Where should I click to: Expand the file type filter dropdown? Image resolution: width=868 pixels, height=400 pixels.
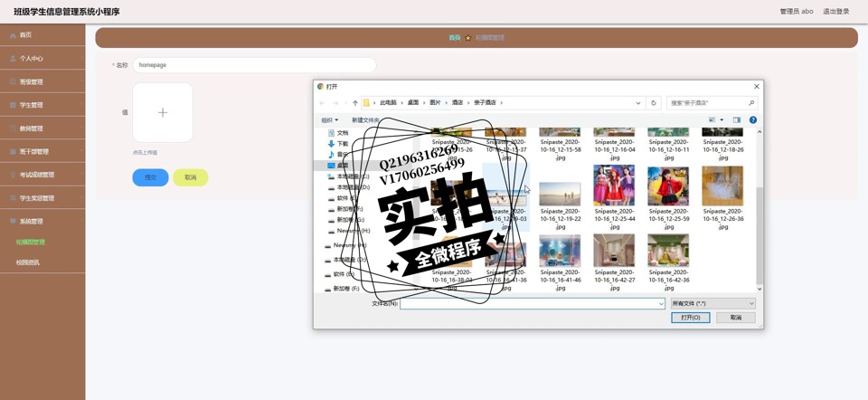[712, 304]
